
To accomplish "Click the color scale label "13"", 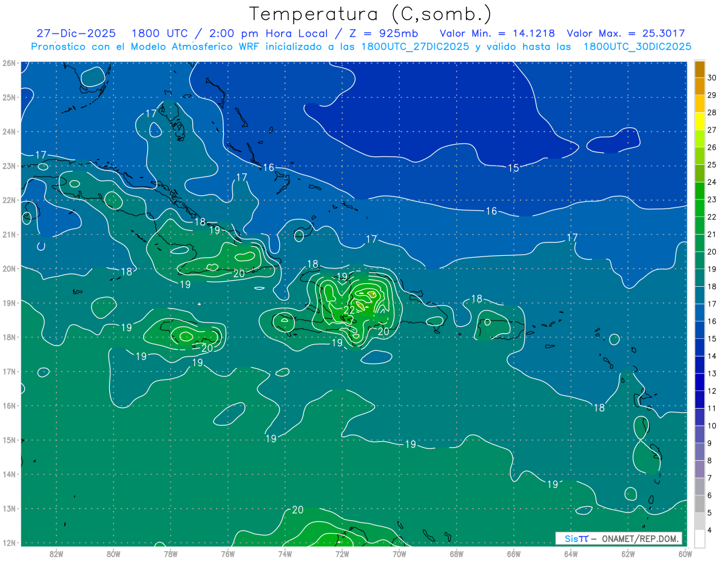I will [x=712, y=373].
